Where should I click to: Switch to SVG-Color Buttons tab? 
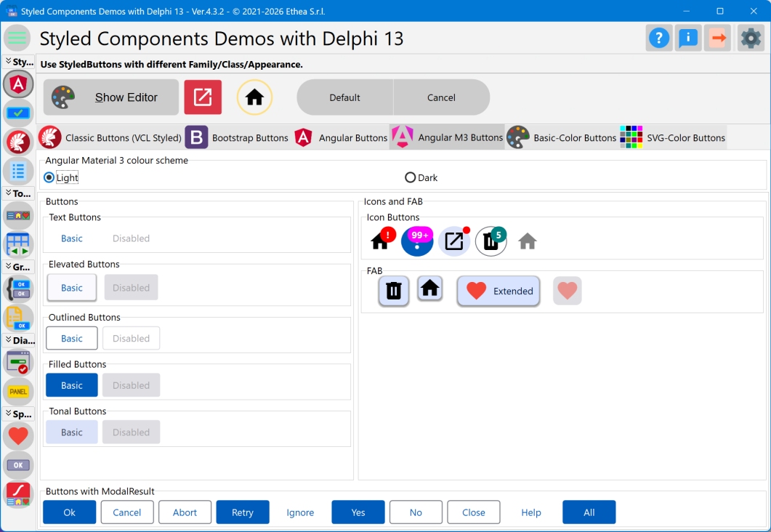pyautogui.click(x=673, y=137)
